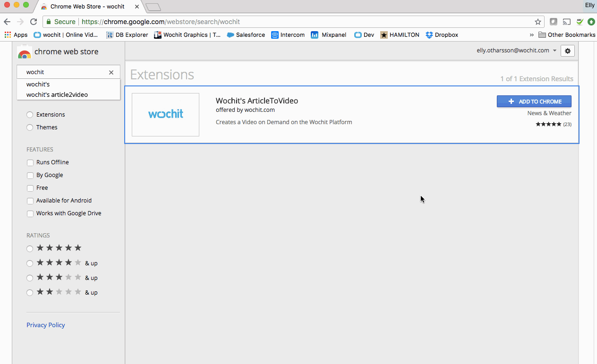Select the five star rating filter
The width and height of the screenshot is (597, 364).
click(x=30, y=248)
